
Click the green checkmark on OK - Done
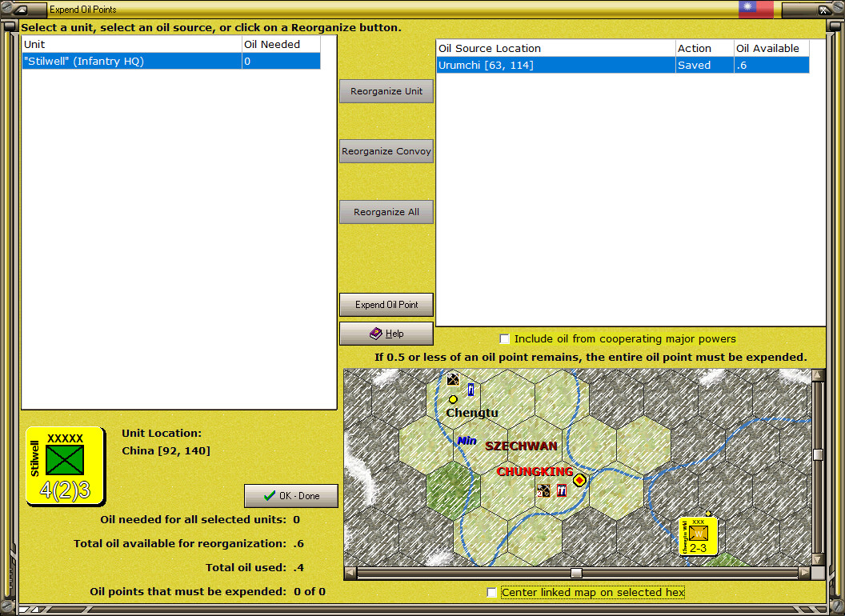[270, 495]
